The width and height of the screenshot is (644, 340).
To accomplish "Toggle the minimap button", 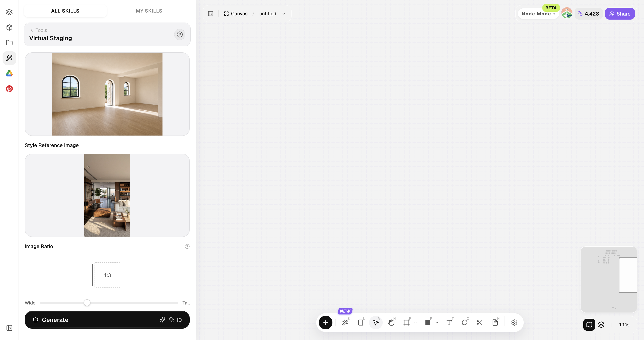I will pyautogui.click(x=589, y=324).
